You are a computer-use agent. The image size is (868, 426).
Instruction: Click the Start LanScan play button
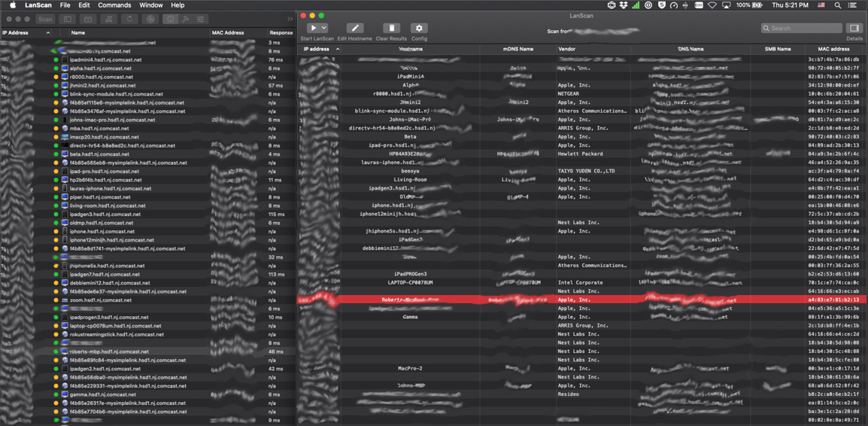(x=313, y=28)
